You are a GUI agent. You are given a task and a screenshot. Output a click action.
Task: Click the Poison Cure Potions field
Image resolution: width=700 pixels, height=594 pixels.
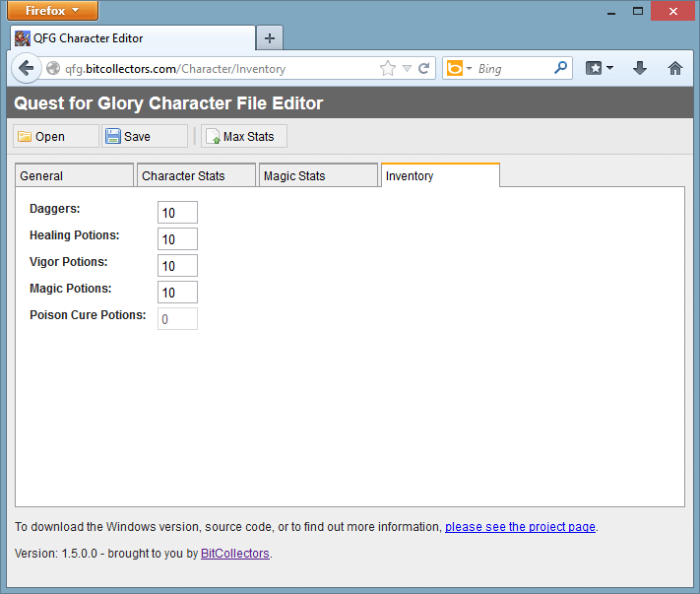click(177, 319)
